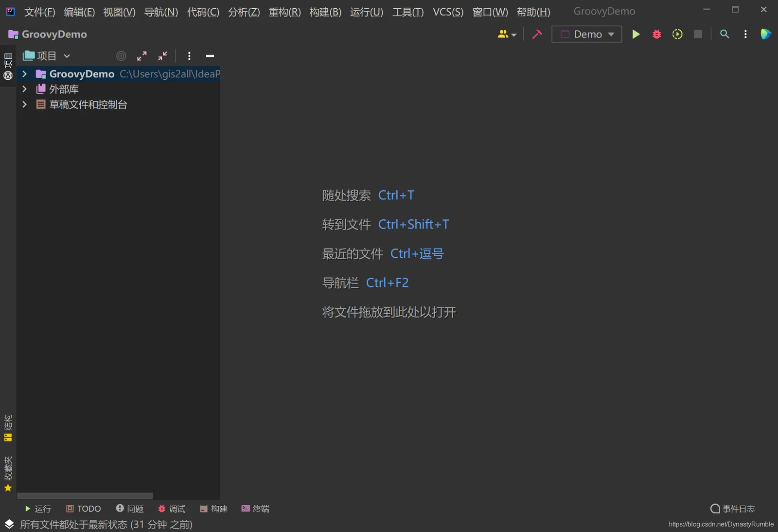Open the TODO tool window tab
The height and width of the screenshot is (532, 778).
[83, 509]
